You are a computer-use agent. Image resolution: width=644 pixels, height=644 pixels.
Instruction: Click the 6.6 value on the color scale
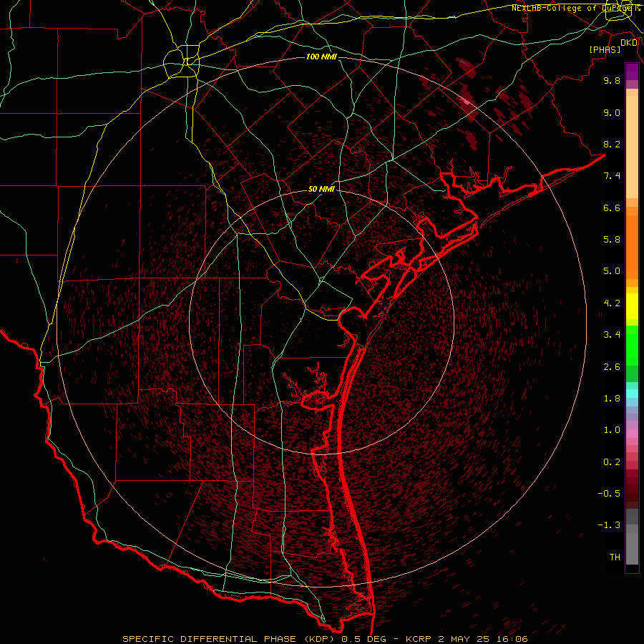click(612, 208)
